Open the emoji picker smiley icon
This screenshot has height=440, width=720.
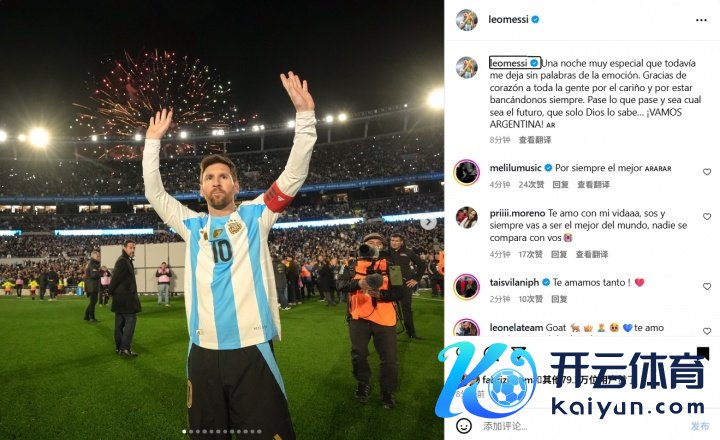[464, 426]
